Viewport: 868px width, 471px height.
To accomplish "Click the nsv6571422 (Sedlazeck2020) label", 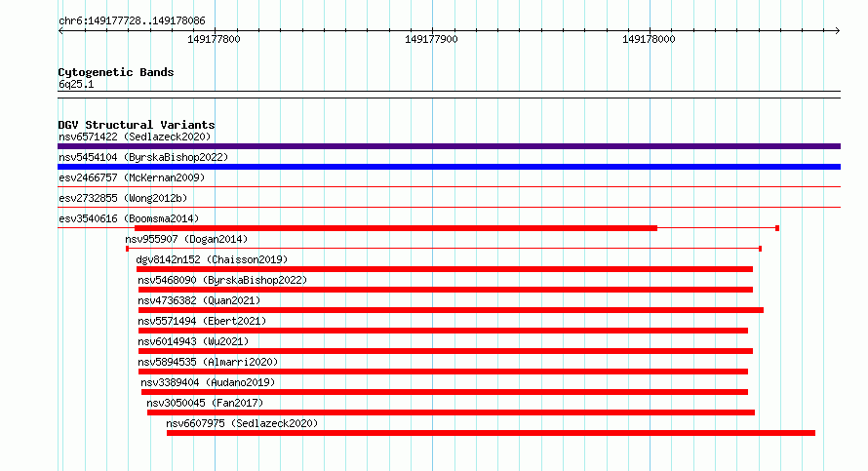I will pyautogui.click(x=135, y=137).
